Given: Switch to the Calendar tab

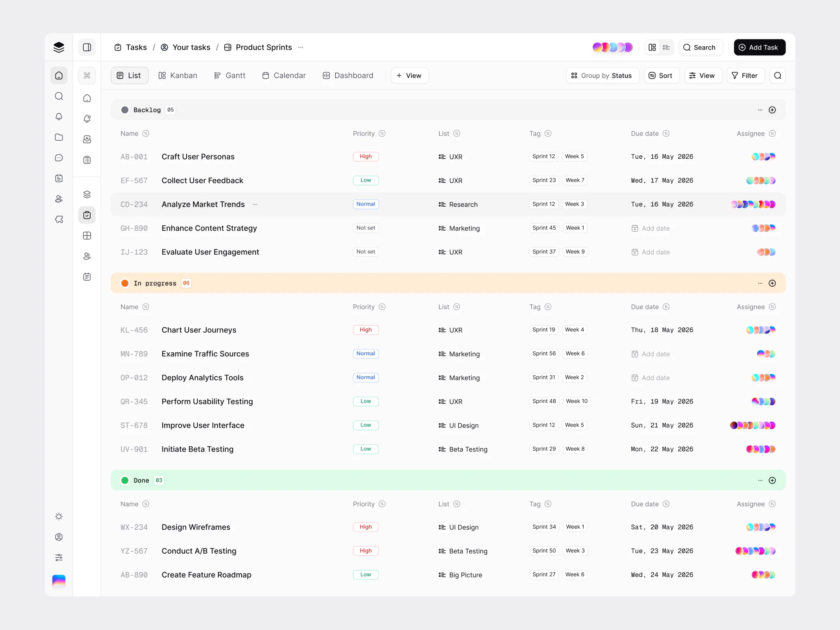Looking at the screenshot, I should click(284, 75).
